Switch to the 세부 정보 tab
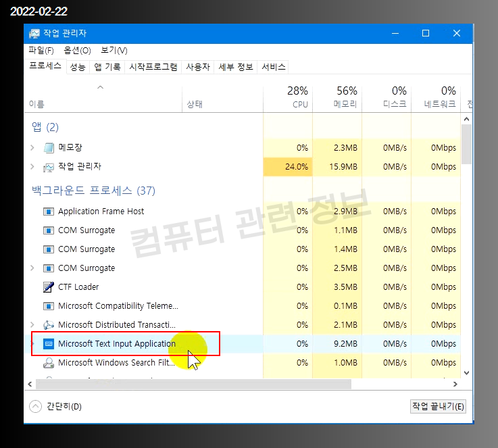The image size is (498, 448). [x=236, y=67]
